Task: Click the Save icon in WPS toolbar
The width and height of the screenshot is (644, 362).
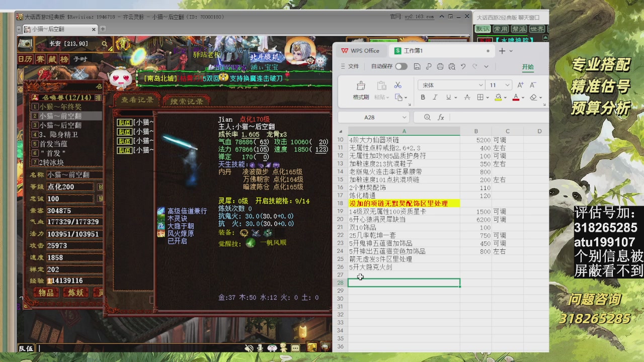Action: [417, 66]
